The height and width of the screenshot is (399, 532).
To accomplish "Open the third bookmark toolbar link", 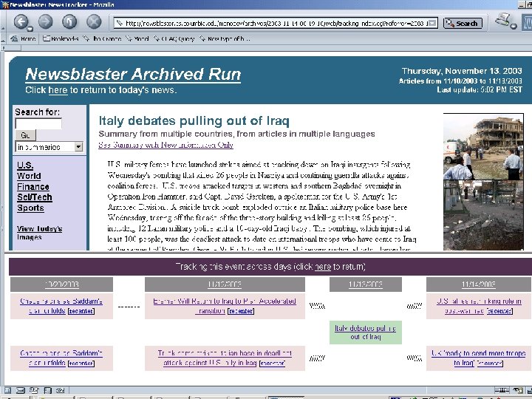I will (x=103, y=38).
